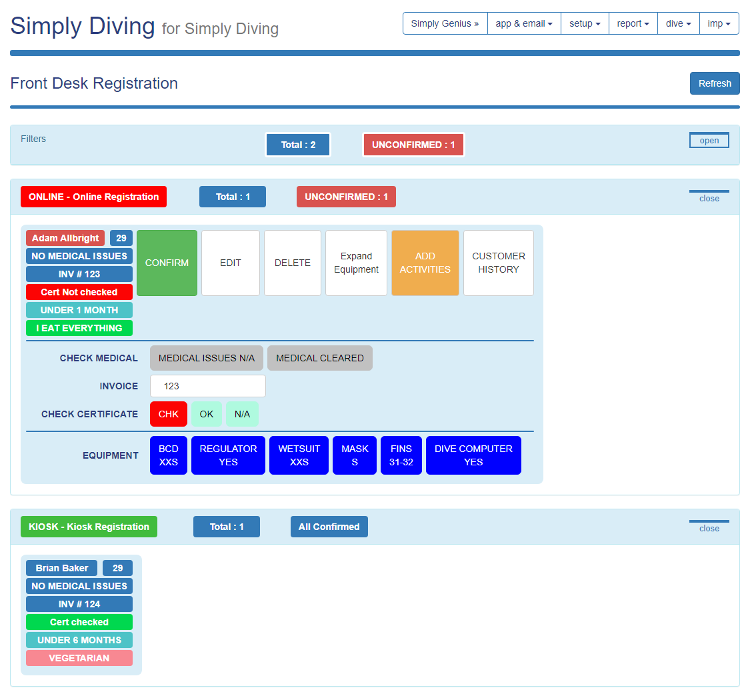This screenshot has width=750, height=700.
Task: Open the Simply Genius menu item
Action: 445,23
